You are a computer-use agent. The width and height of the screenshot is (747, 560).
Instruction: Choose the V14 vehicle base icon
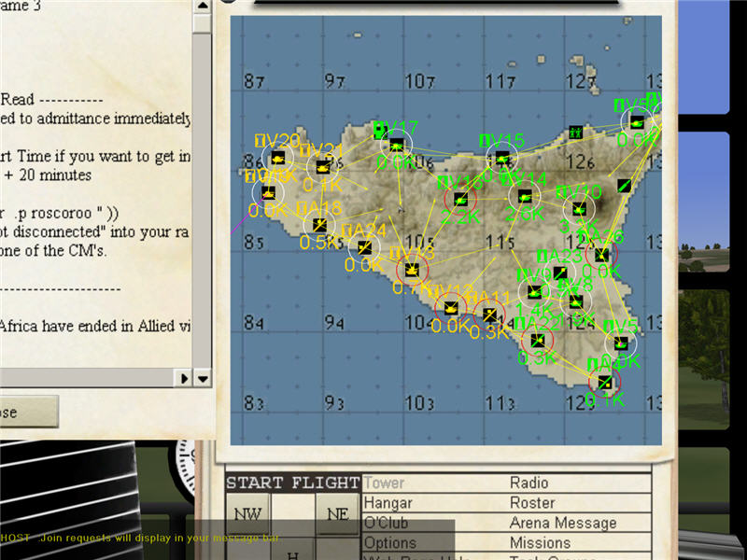click(x=524, y=196)
